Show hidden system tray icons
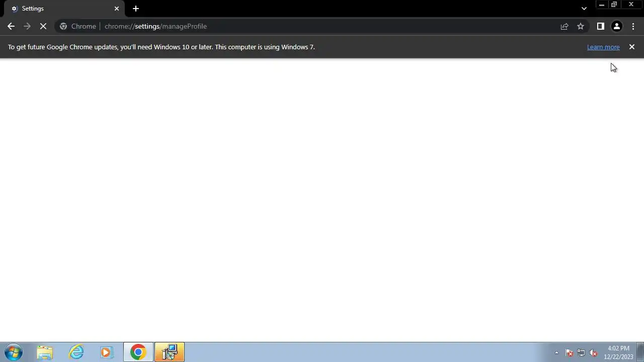This screenshot has width=644, height=362. [x=556, y=352]
